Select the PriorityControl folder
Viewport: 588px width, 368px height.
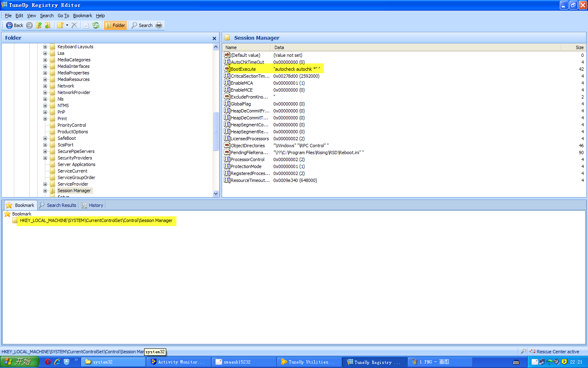click(71, 125)
